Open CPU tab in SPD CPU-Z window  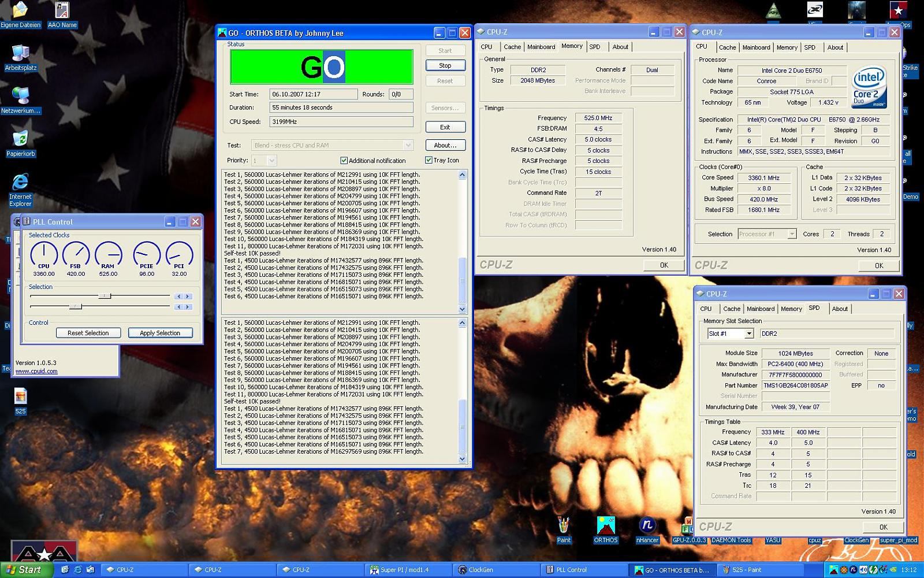[x=706, y=309]
